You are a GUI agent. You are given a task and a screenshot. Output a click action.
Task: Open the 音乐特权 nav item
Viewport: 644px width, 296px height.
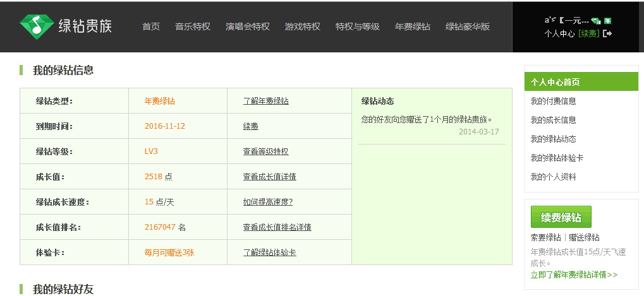tap(193, 27)
